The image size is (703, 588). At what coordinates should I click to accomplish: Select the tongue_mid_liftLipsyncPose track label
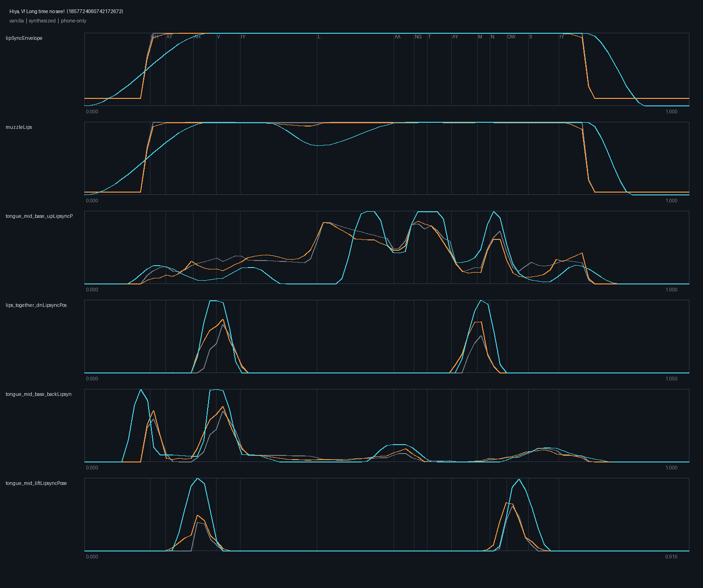(36, 483)
